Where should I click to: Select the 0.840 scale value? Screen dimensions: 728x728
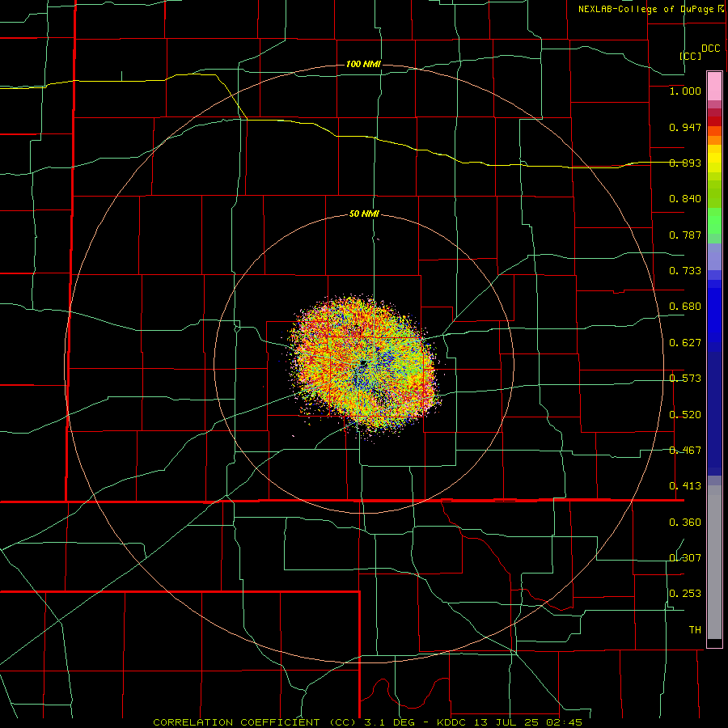point(685,199)
